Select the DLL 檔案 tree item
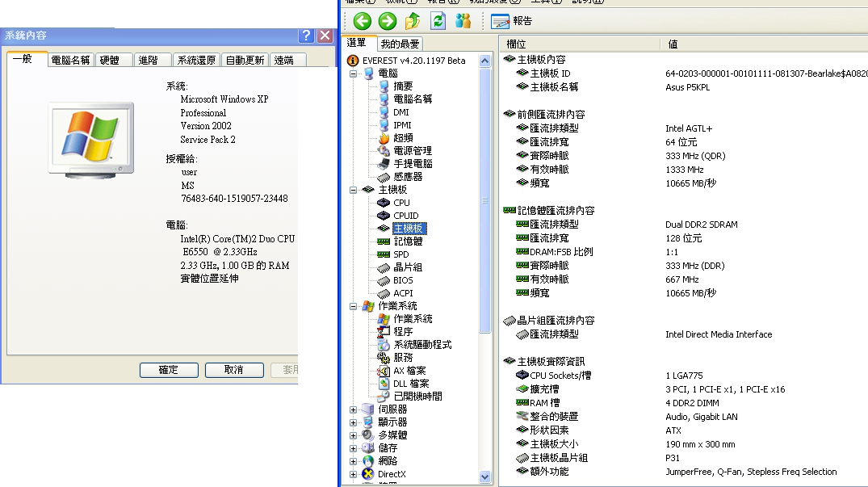This screenshot has height=487, width=868. pyautogui.click(x=411, y=384)
